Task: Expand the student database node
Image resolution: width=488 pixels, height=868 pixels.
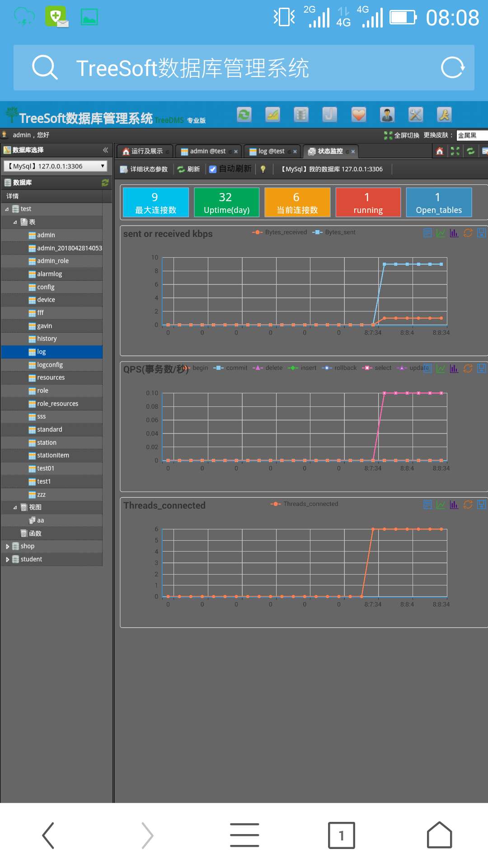Action: coord(7,560)
